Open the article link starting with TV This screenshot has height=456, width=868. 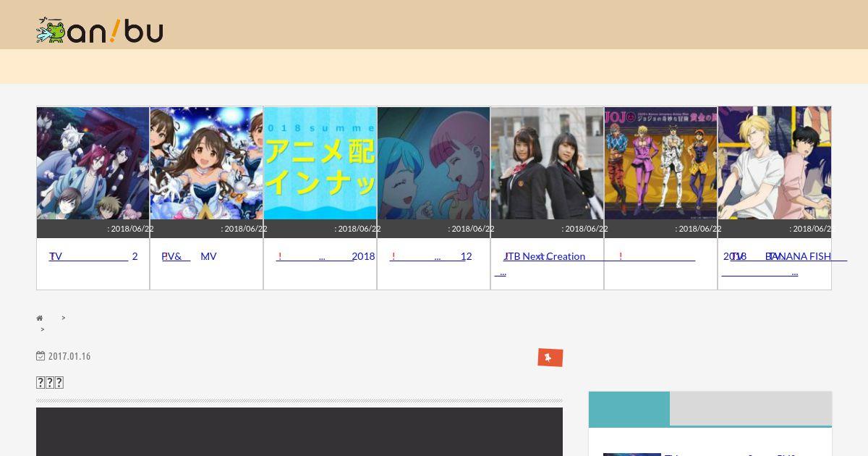click(x=93, y=256)
